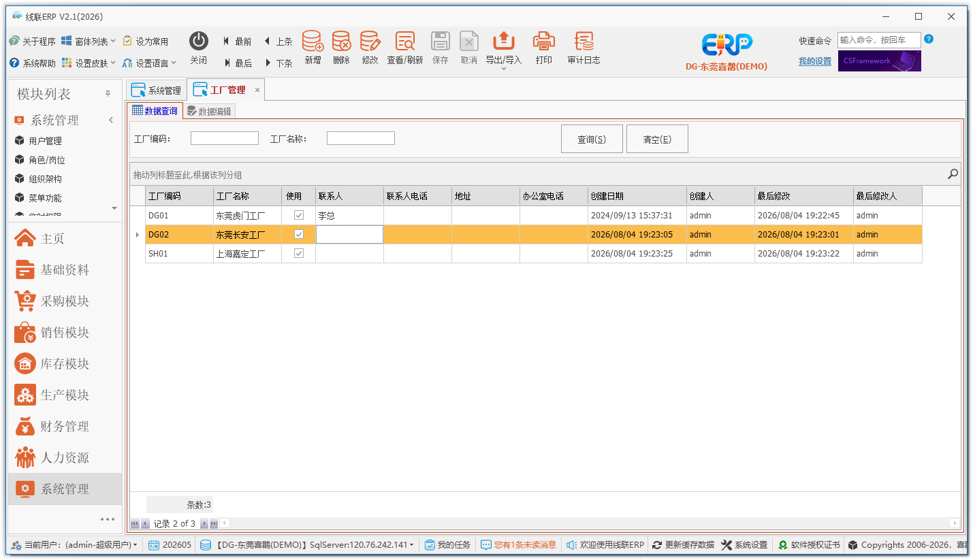Click the View/Refresh (查看/刷新) icon
The image size is (973, 560).
[x=405, y=42]
